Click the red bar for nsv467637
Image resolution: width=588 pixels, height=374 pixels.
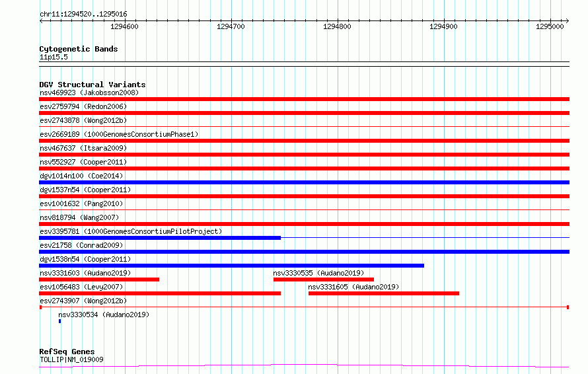[x=304, y=155]
